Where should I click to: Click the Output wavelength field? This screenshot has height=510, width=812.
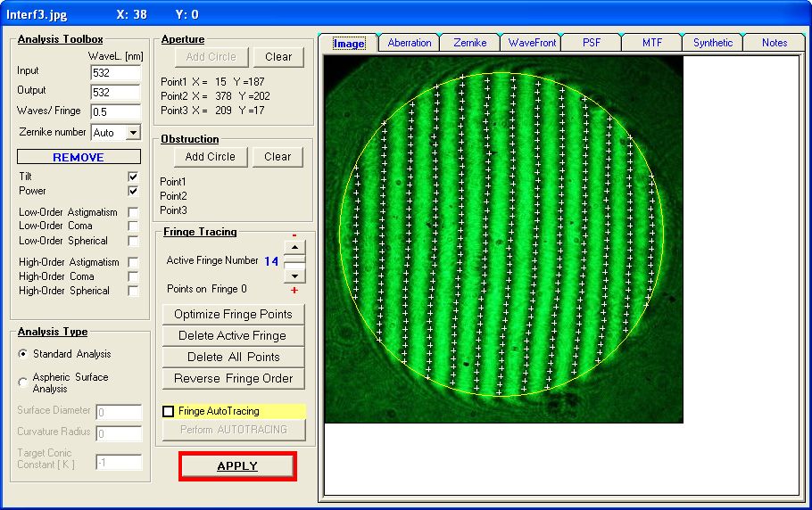click(115, 92)
